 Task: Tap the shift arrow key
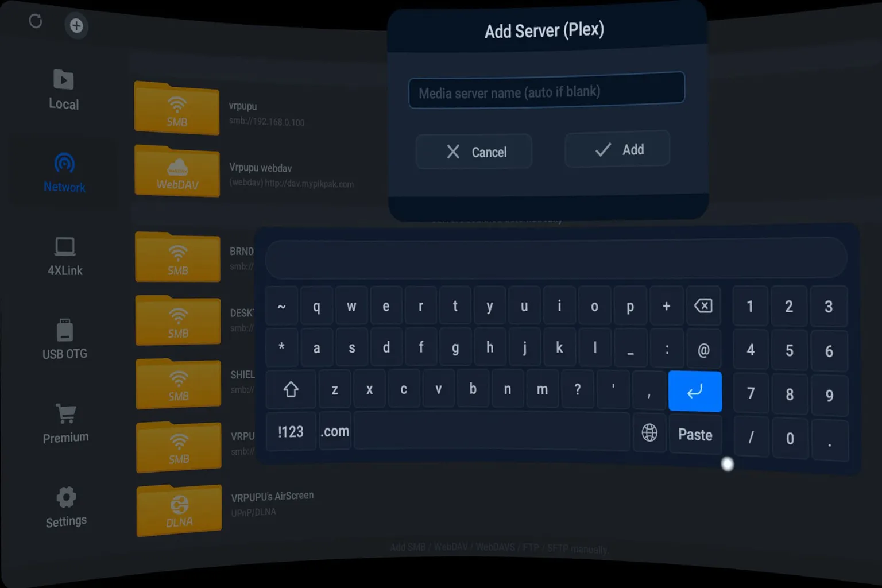tap(291, 389)
